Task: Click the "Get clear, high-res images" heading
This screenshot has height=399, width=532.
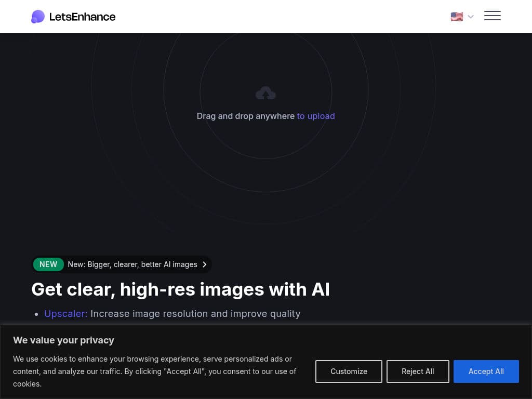Action: point(180,289)
